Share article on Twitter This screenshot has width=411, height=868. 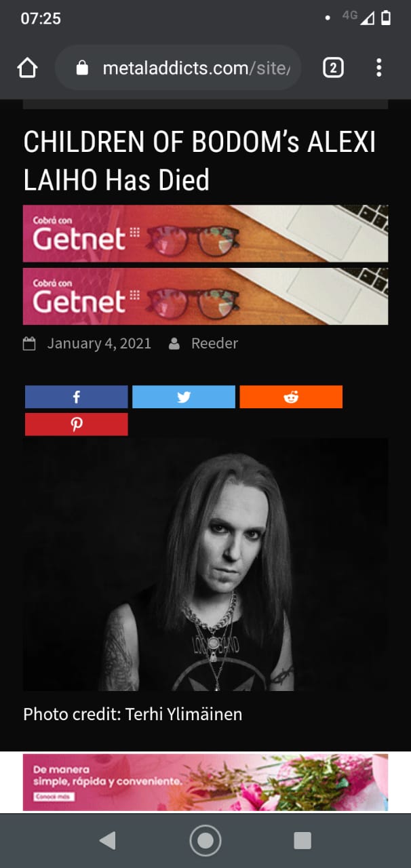pyautogui.click(x=184, y=397)
